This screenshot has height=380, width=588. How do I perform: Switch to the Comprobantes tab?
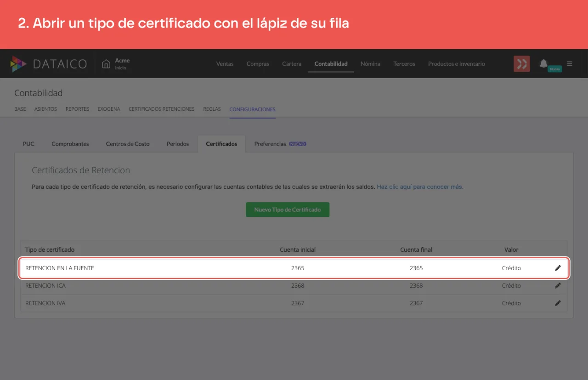click(x=70, y=144)
